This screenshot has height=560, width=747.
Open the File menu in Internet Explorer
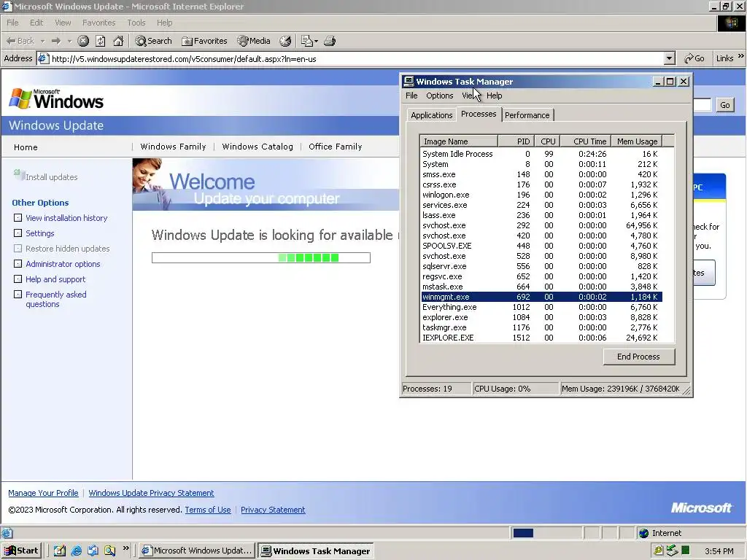12,23
